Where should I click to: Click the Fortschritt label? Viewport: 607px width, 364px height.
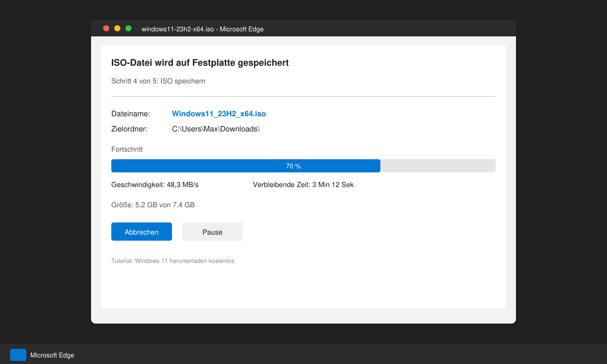pos(127,149)
